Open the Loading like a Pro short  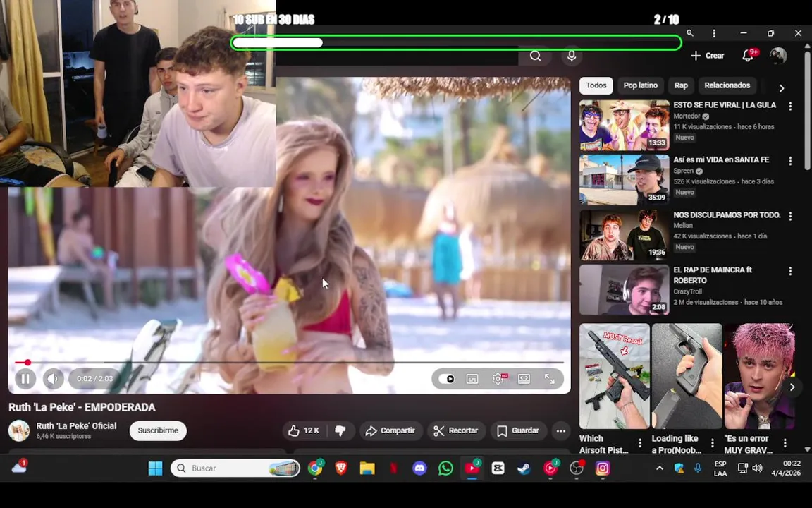687,376
